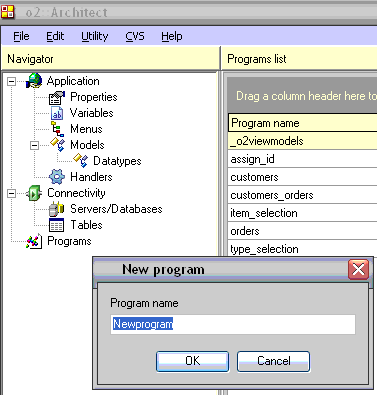Open the Help menu
This screenshot has height=395, width=377.
172,36
